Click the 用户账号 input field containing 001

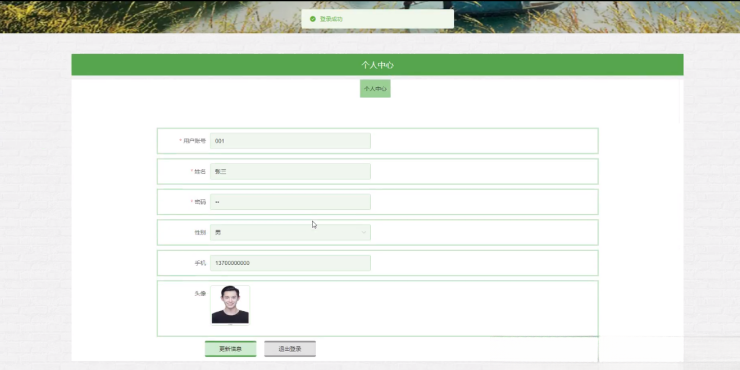[x=290, y=141]
